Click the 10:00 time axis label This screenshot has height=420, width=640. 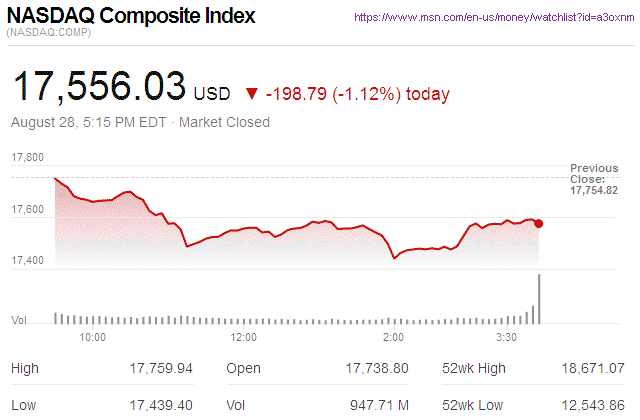pyautogui.click(x=92, y=338)
